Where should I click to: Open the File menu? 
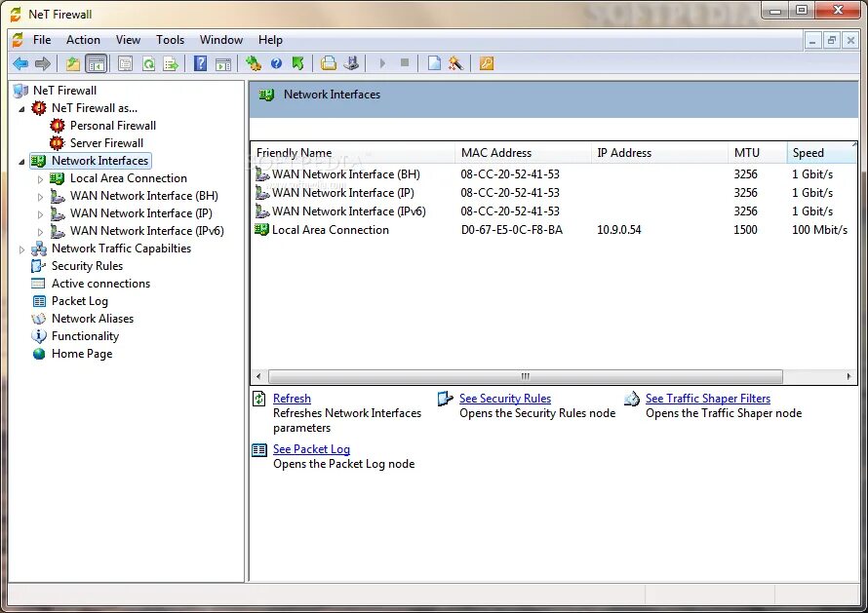42,40
